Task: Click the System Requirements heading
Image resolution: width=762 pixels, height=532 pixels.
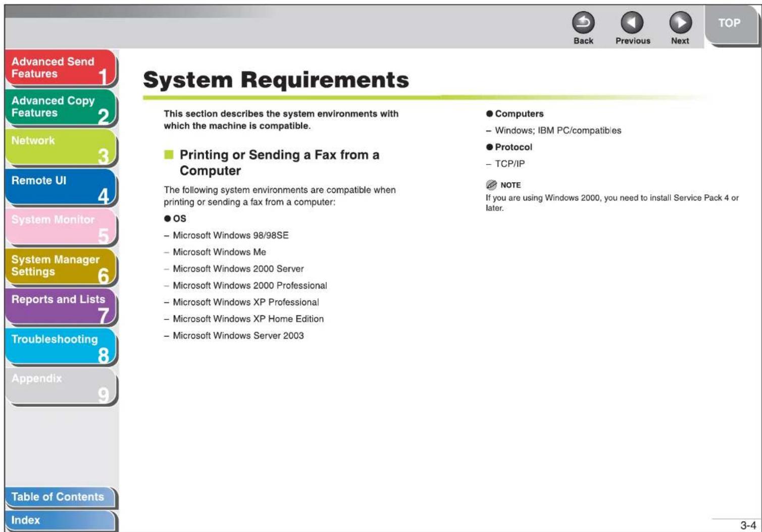Action: (x=276, y=80)
